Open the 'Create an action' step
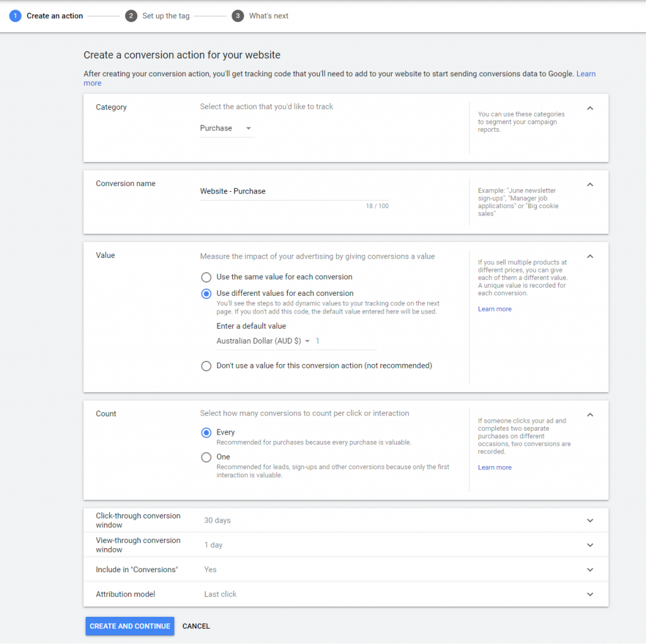The height and width of the screenshot is (644, 646). [55, 16]
